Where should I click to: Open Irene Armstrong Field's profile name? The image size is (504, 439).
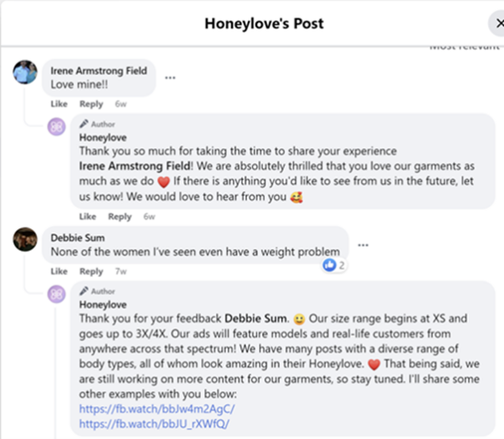[x=98, y=71]
